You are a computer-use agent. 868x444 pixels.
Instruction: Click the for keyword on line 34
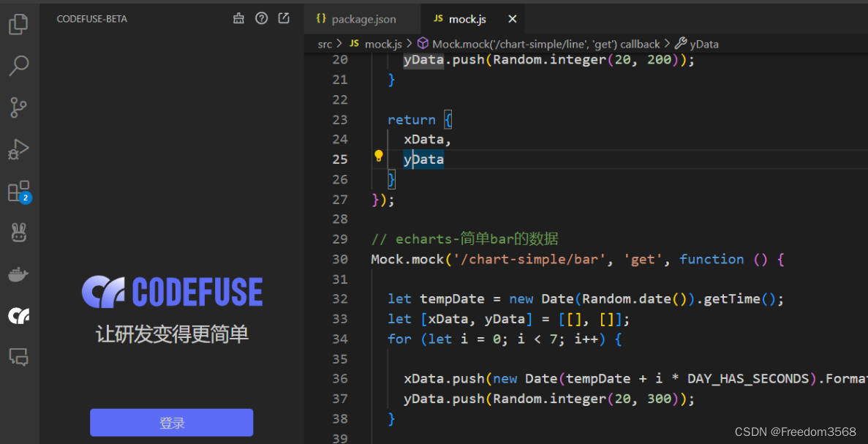pyautogui.click(x=399, y=339)
